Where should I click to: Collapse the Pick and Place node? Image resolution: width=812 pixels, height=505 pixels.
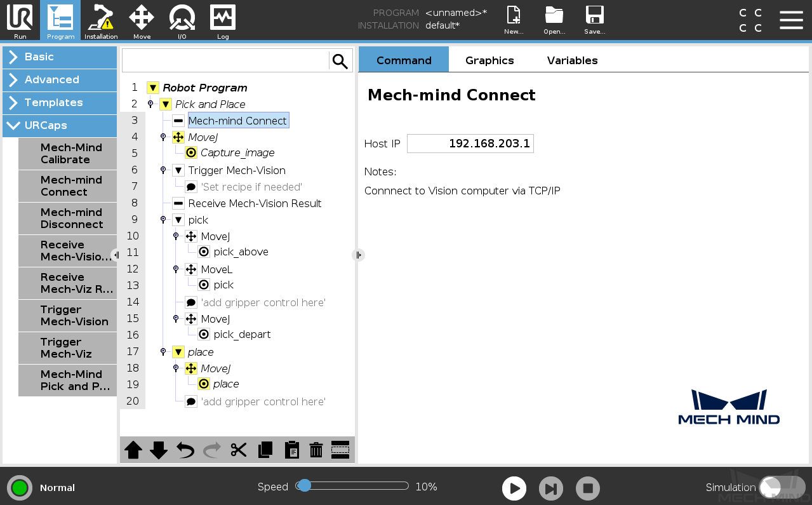pos(166,104)
